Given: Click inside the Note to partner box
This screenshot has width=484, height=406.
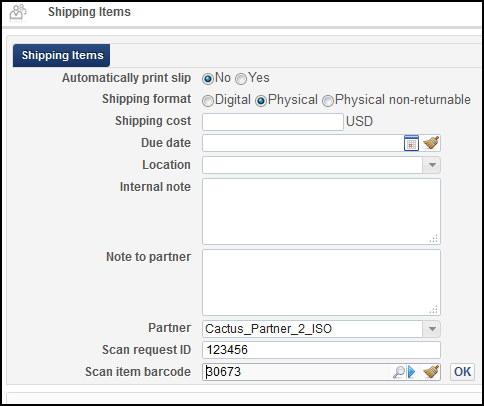Looking at the screenshot, I should click(x=321, y=282).
